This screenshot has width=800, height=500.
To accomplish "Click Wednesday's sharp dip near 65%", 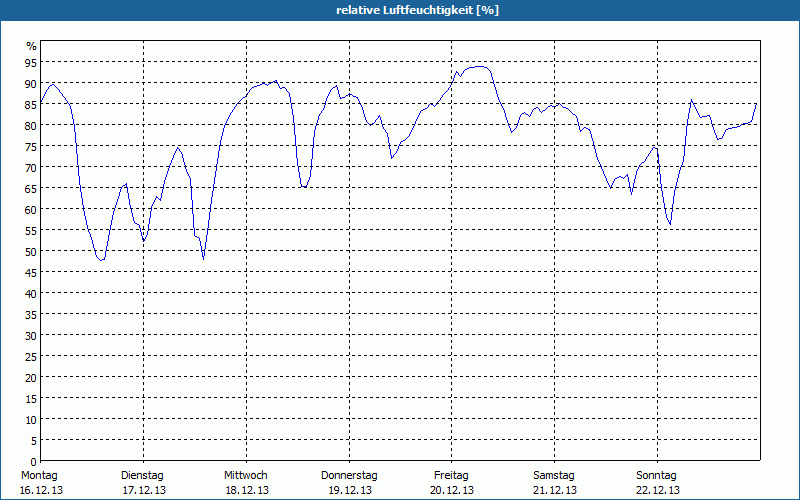I will pos(303,186).
